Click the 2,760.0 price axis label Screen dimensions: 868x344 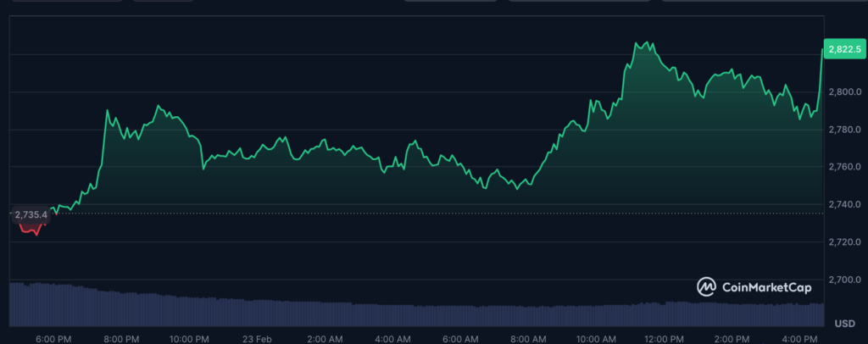pos(844,167)
